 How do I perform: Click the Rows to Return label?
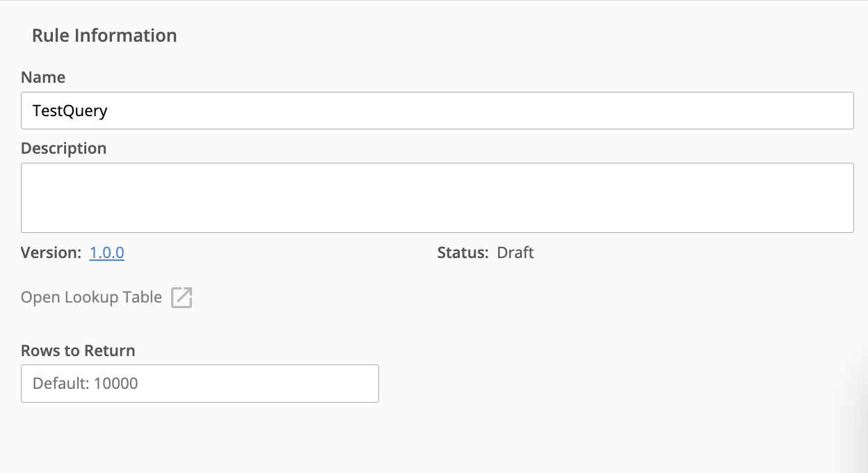[x=78, y=351]
